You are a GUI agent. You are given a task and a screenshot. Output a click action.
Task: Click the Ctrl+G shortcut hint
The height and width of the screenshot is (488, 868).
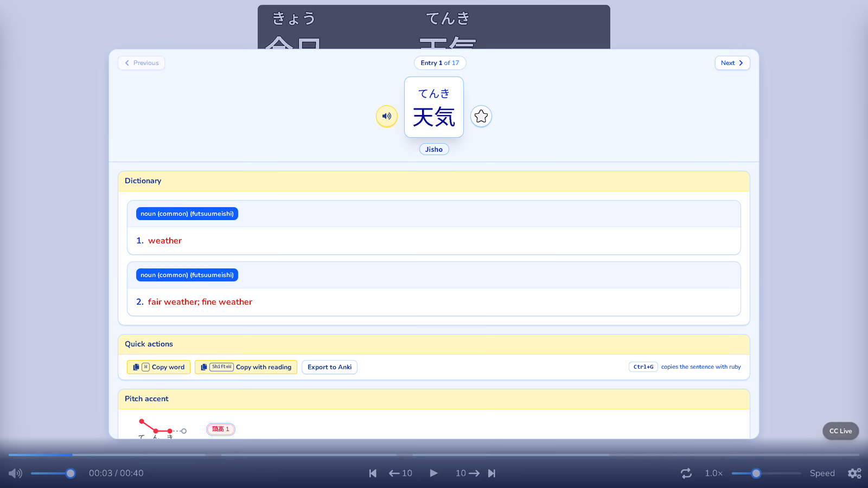(643, 367)
